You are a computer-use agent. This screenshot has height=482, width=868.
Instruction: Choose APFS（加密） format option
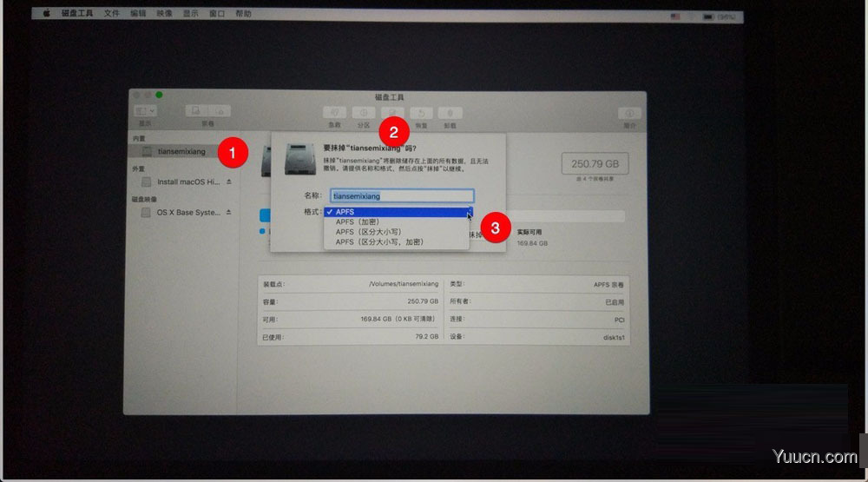(397, 221)
